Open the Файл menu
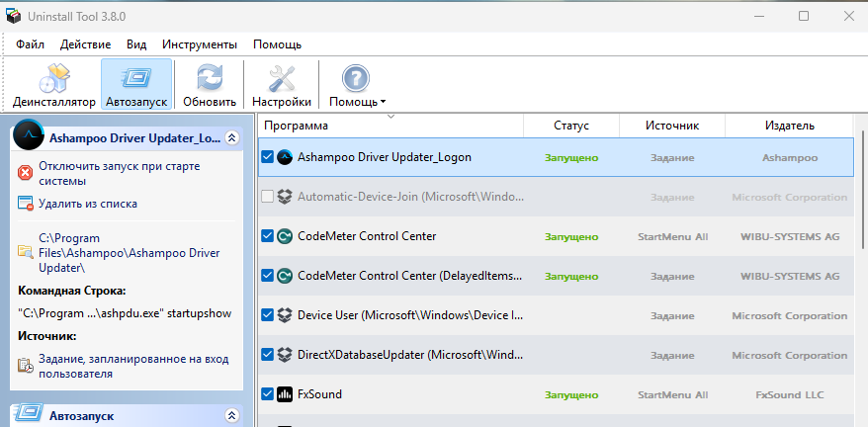The width and height of the screenshot is (868, 427). (30, 44)
